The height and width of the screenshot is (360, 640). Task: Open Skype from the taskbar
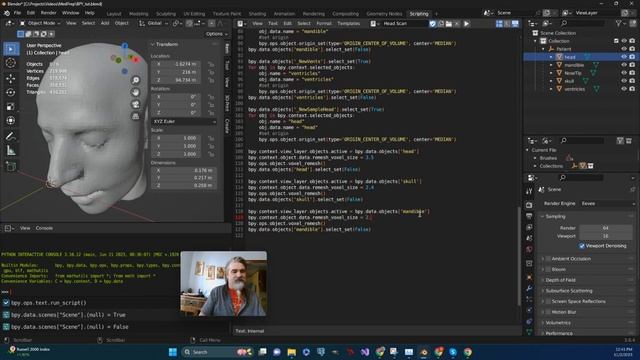point(453,352)
